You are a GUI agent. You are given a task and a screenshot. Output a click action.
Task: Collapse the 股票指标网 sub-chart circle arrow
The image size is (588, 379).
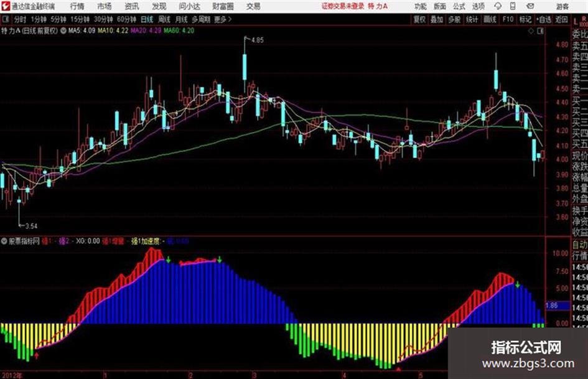click(x=4, y=241)
